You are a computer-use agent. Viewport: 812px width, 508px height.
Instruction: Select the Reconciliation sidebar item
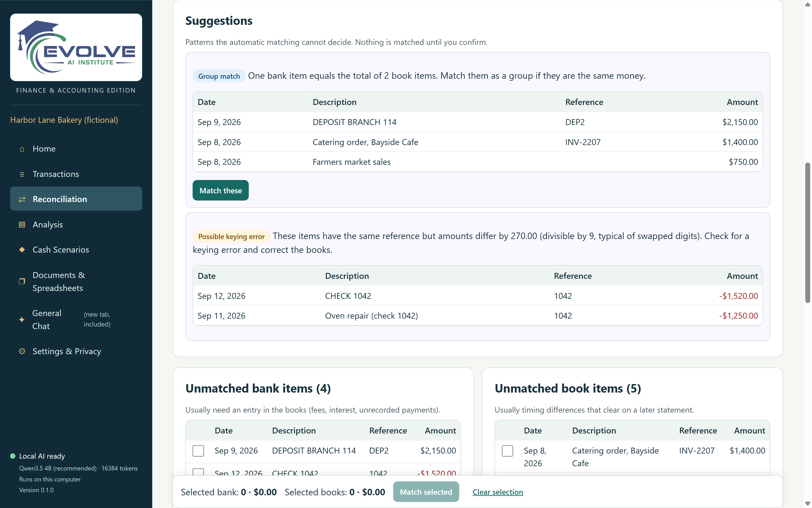[76, 199]
